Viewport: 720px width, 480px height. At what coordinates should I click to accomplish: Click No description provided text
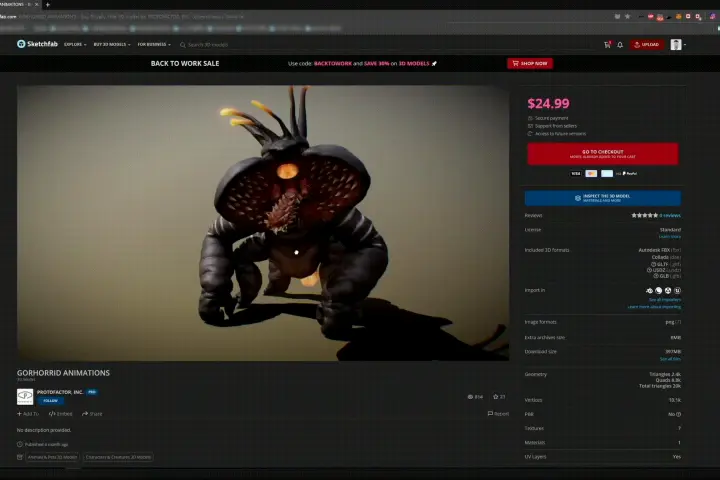click(44, 430)
